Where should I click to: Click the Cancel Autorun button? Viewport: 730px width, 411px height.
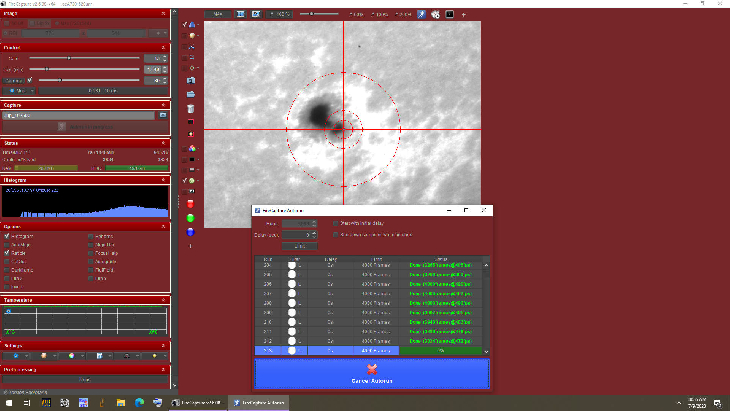click(x=371, y=373)
